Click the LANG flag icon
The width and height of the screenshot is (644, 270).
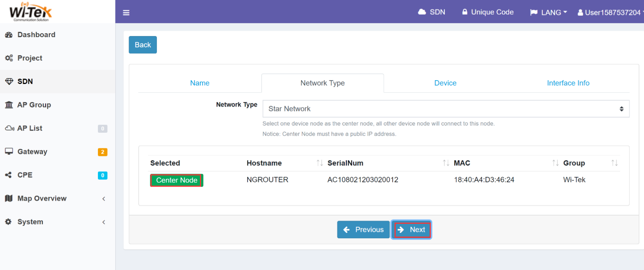pyautogui.click(x=534, y=12)
